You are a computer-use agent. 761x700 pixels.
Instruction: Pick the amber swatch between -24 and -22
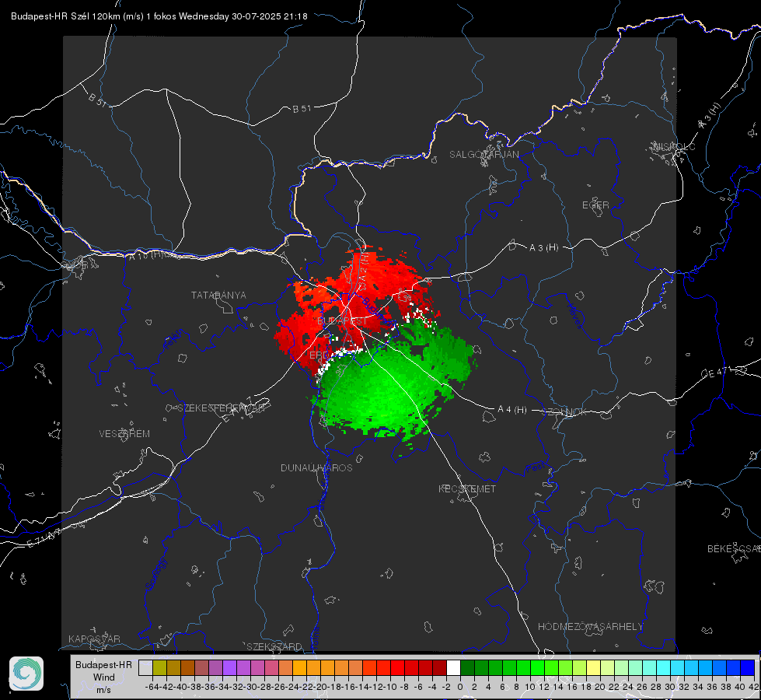299,667
